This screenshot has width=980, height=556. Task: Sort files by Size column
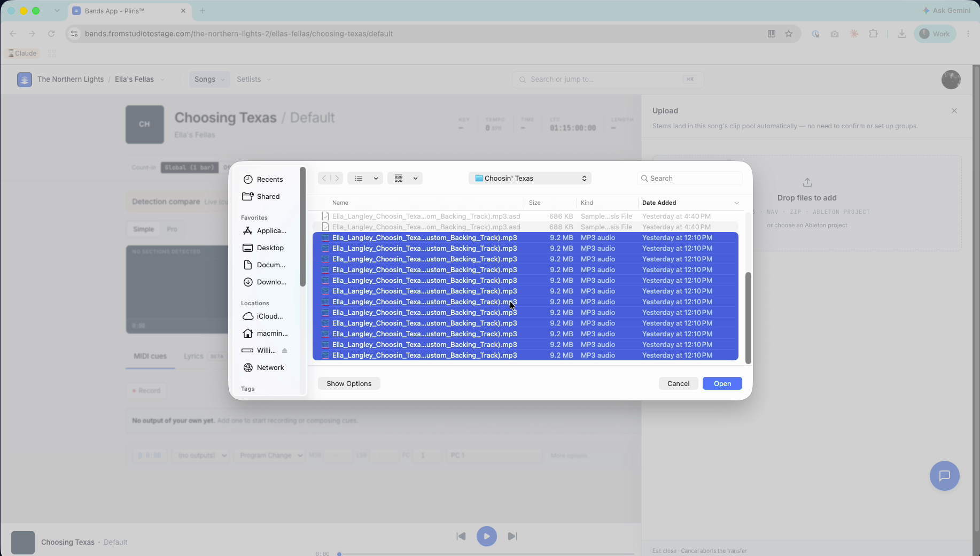(534, 203)
